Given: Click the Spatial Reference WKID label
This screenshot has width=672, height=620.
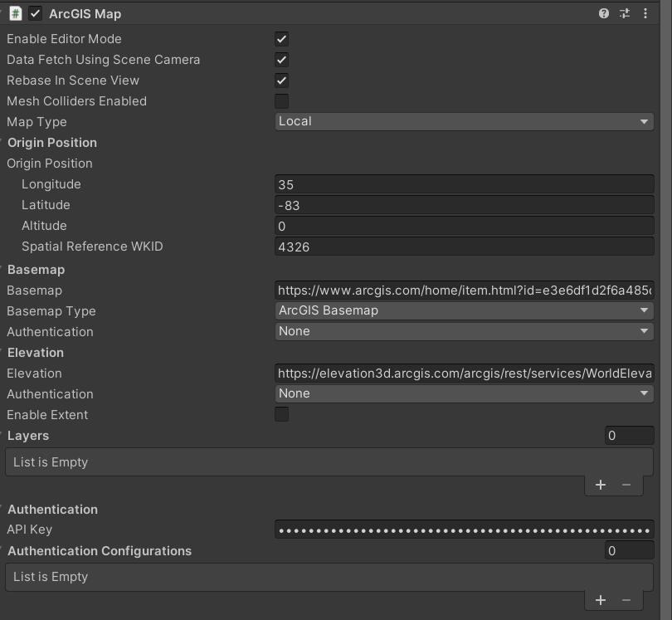Looking at the screenshot, I should pos(92,247).
